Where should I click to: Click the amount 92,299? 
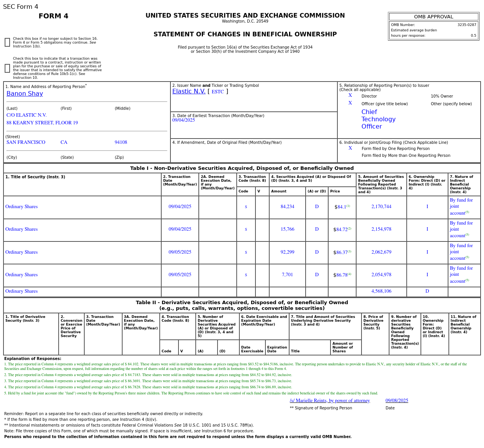pos(287,252)
